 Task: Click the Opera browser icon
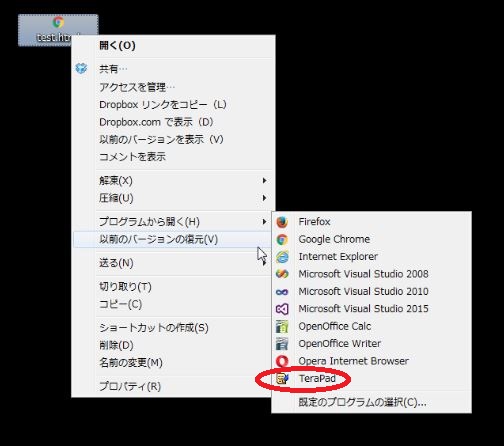click(x=282, y=361)
